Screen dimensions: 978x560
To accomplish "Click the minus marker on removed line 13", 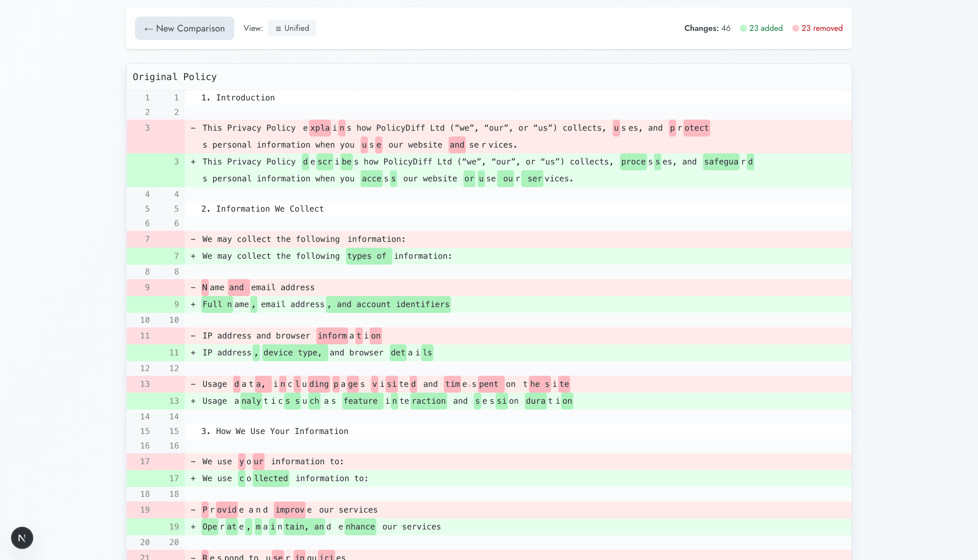I will (193, 384).
